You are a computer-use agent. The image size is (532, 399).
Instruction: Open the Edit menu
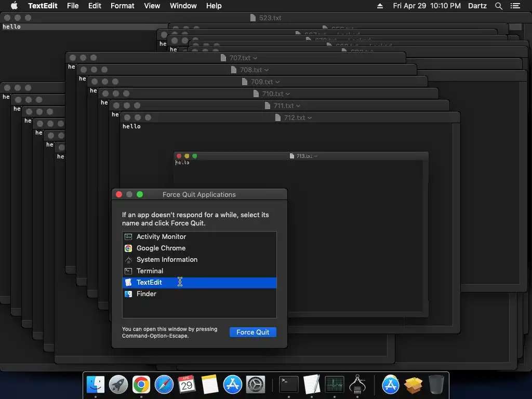[x=95, y=6]
